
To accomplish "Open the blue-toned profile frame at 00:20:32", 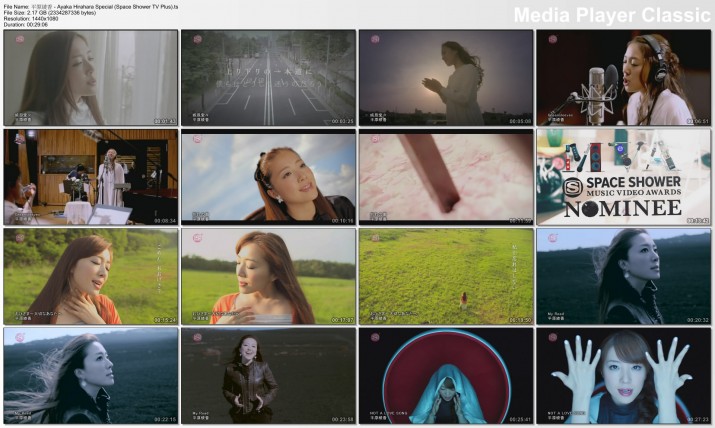I will [x=623, y=277].
